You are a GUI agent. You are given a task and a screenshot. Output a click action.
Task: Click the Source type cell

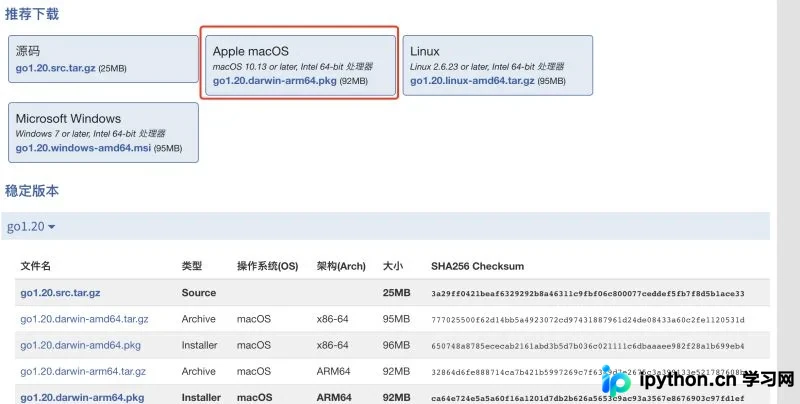pyautogui.click(x=198, y=293)
